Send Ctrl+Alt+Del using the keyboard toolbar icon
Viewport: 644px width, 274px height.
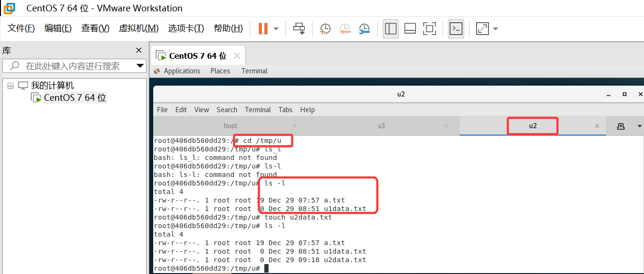point(299,28)
